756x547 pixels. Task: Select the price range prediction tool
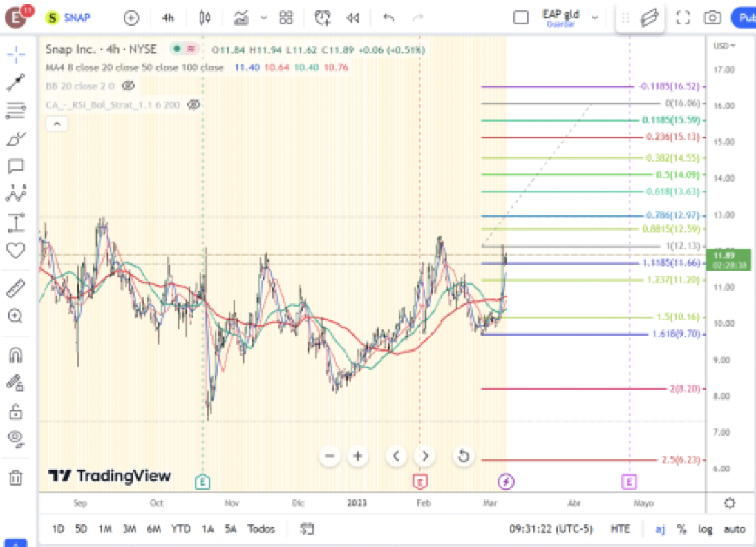pyautogui.click(x=16, y=222)
